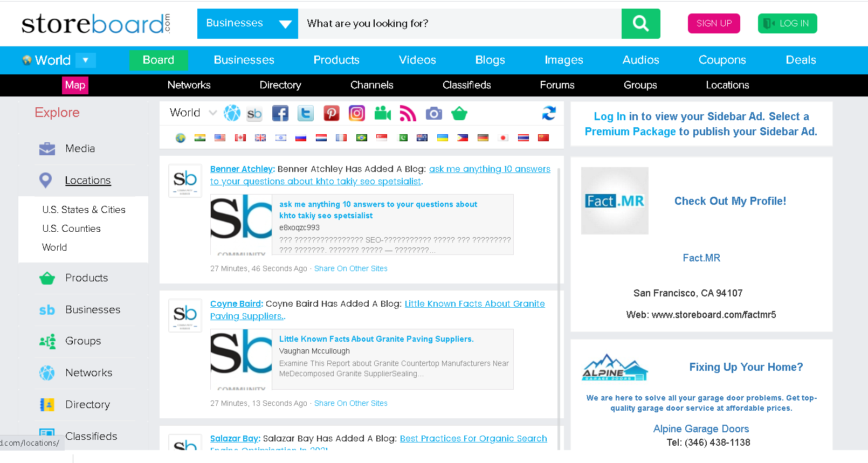Open the 'Fixing Up Your Home?' ad link

[746, 367]
